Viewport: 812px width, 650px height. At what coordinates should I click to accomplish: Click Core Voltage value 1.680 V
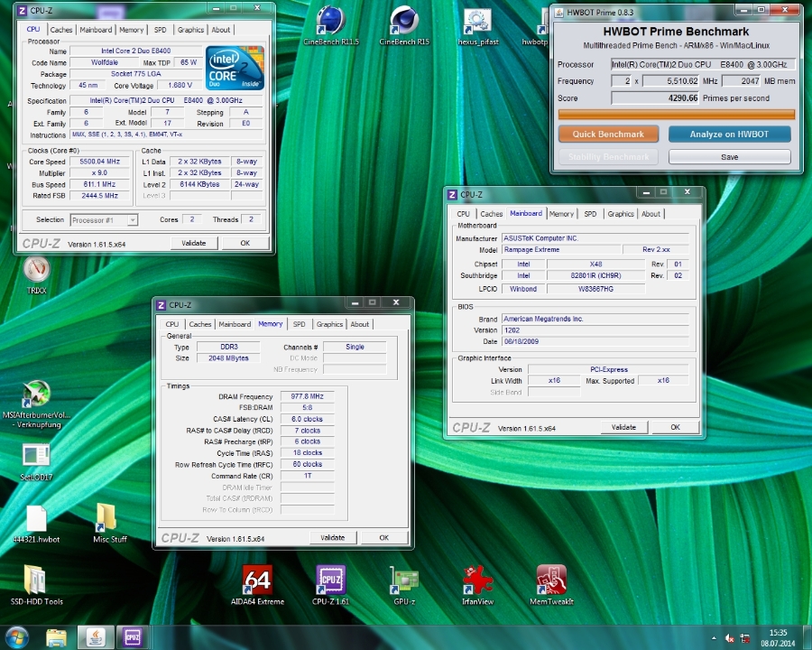[x=180, y=85]
